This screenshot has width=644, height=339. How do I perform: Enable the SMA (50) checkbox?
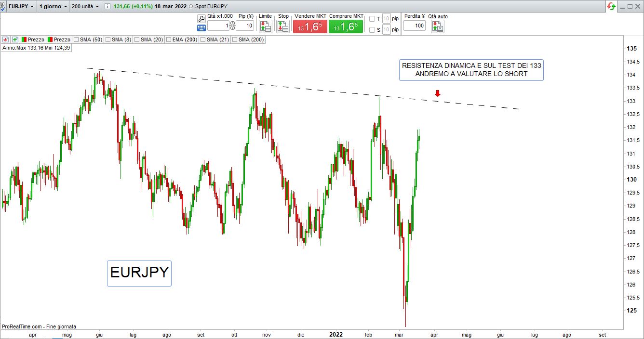[x=76, y=39]
